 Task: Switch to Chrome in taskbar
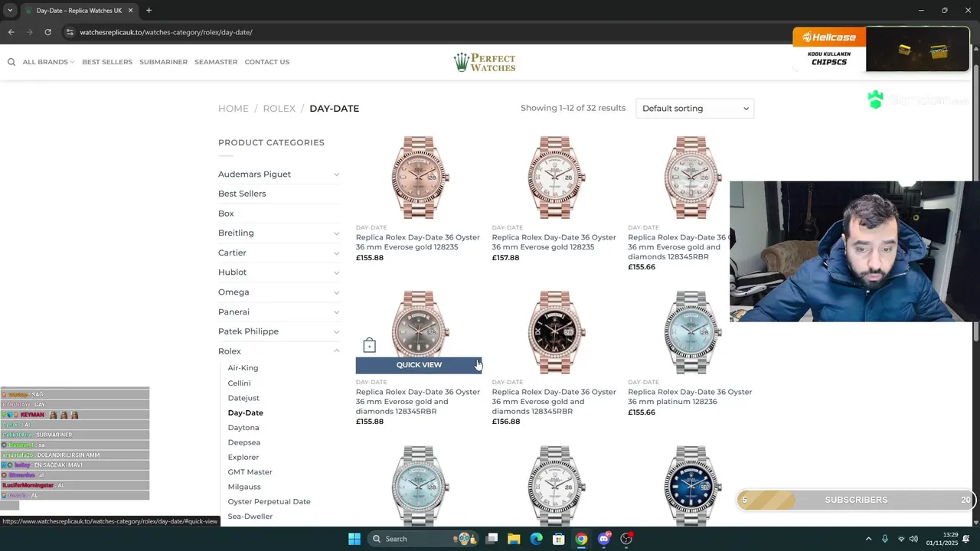[x=581, y=539]
